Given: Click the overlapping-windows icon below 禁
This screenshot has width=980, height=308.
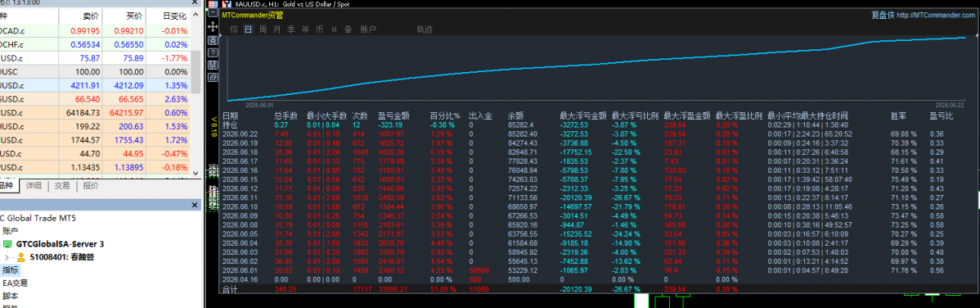Looking at the screenshot, I should pos(214,77).
